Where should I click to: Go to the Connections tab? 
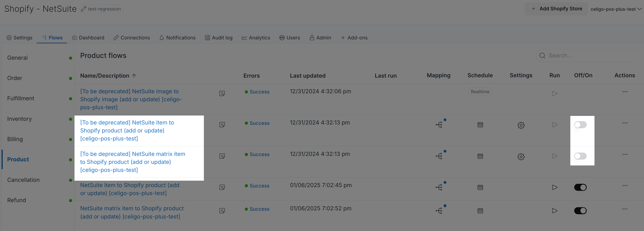(132, 37)
